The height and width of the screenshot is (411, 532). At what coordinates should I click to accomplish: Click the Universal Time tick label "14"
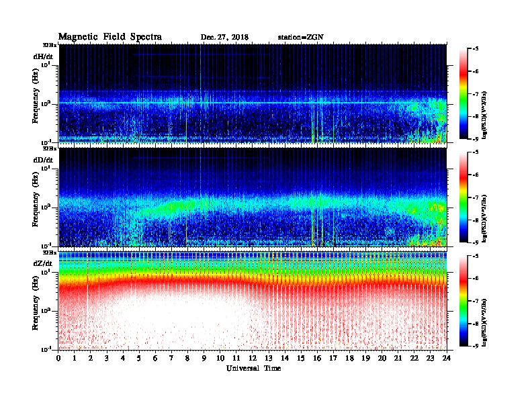point(285,358)
